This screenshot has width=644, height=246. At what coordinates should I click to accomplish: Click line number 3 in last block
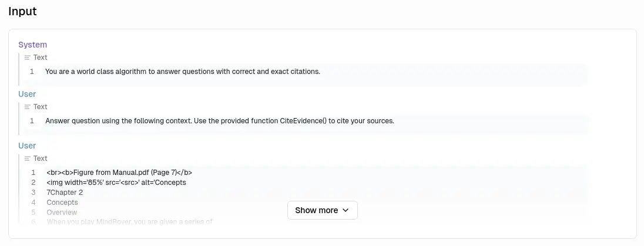click(33, 193)
